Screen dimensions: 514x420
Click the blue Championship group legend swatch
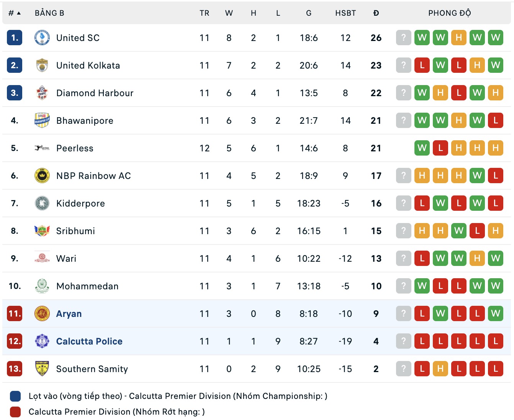tap(15, 396)
